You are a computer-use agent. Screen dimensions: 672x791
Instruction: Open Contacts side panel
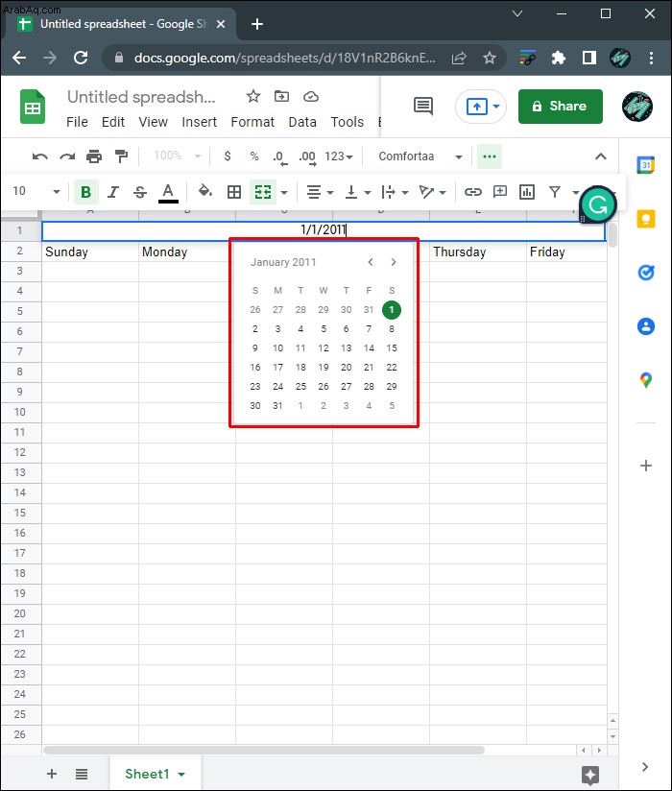click(646, 326)
